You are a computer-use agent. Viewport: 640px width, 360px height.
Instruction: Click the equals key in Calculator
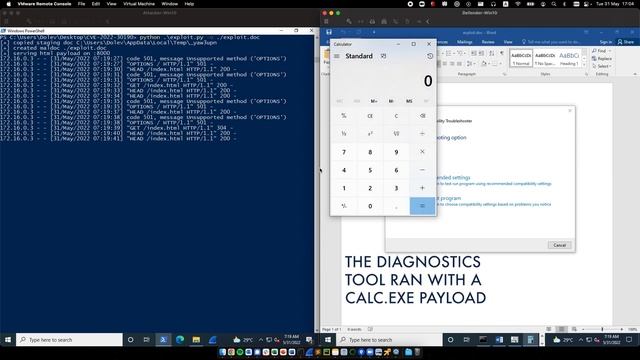pos(422,206)
